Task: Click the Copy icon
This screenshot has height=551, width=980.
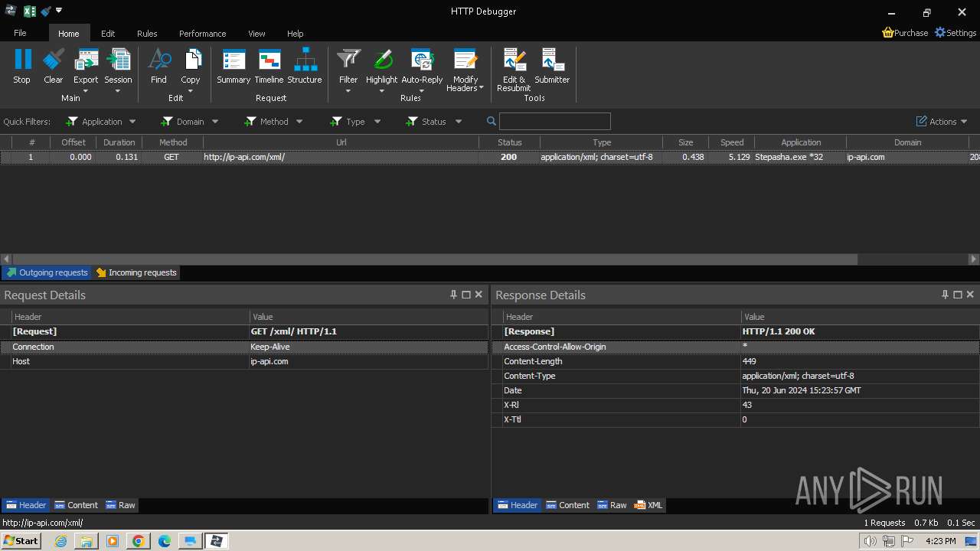Action: coord(191,60)
